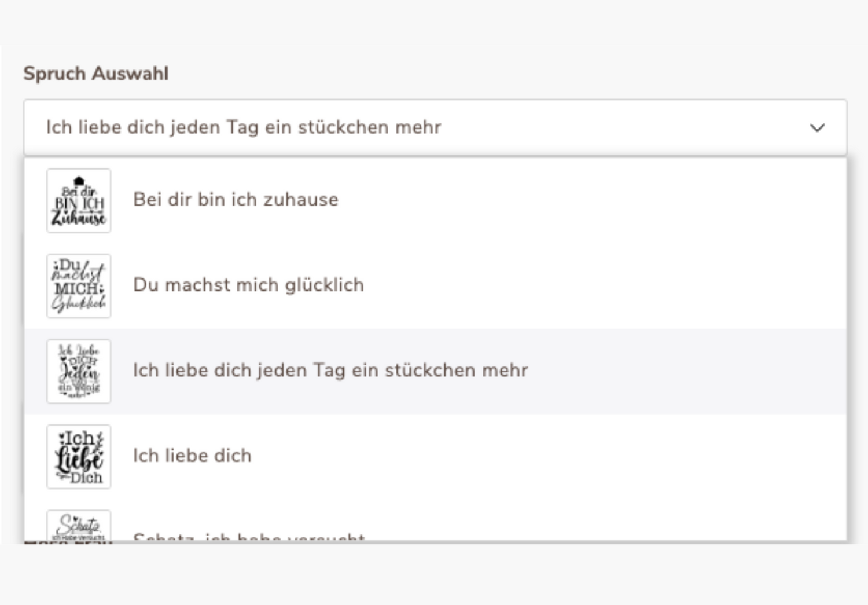The image size is (868, 605).
Task: Click the partially visible 'Schatz' design thumbnail
Action: [x=79, y=526]
